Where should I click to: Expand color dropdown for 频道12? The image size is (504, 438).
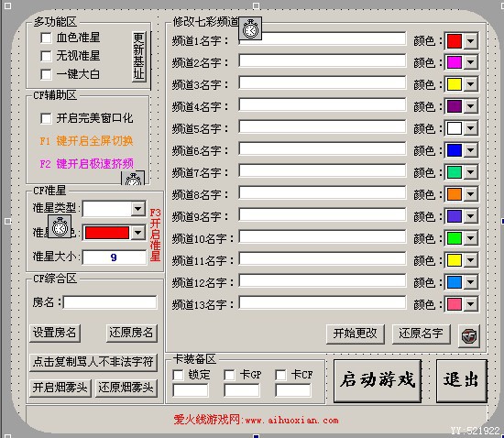tap(471, 282)
